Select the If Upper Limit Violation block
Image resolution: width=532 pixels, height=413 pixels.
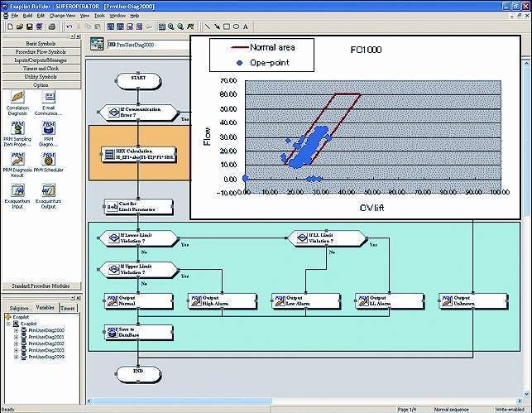pyautogui.click(x=138, y=270)
